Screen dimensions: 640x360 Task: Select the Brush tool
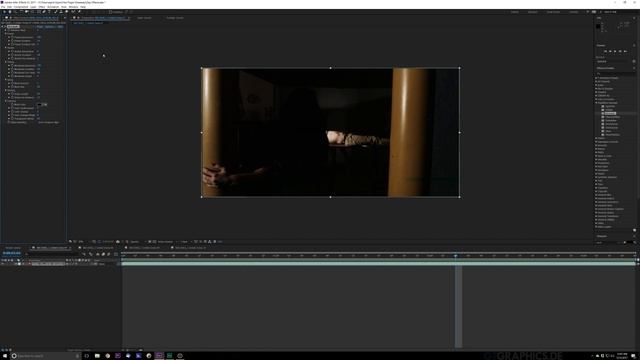56,12
